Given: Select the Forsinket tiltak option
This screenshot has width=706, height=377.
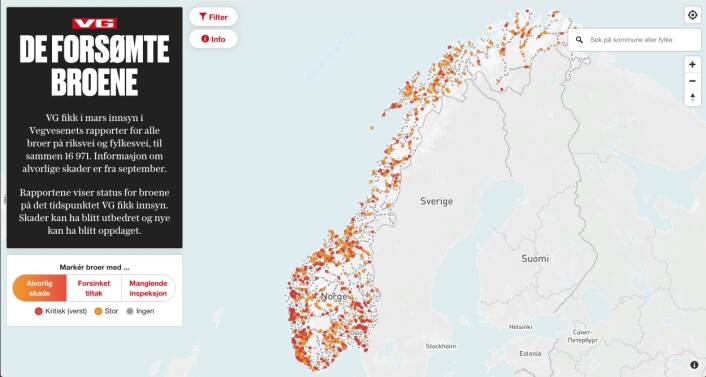Looking at the screenshot, I should tap(94, 288).
